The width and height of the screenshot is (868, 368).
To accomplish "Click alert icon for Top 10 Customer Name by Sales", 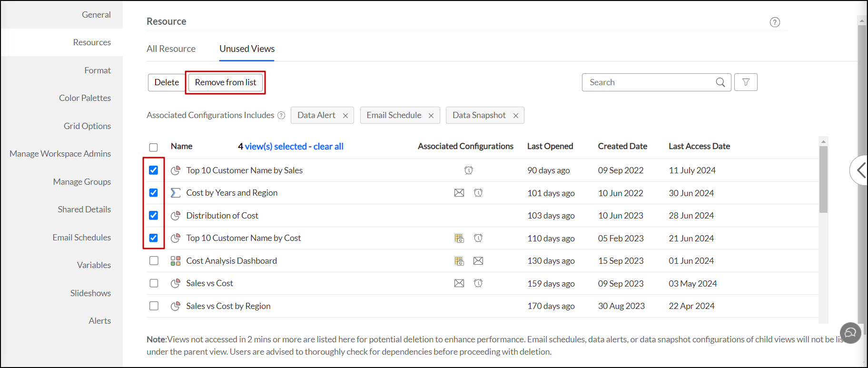I will (x=469, y=170).
